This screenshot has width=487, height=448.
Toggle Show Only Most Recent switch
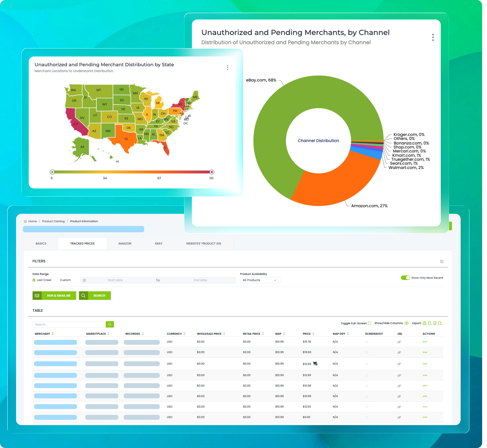coord(405,278)
